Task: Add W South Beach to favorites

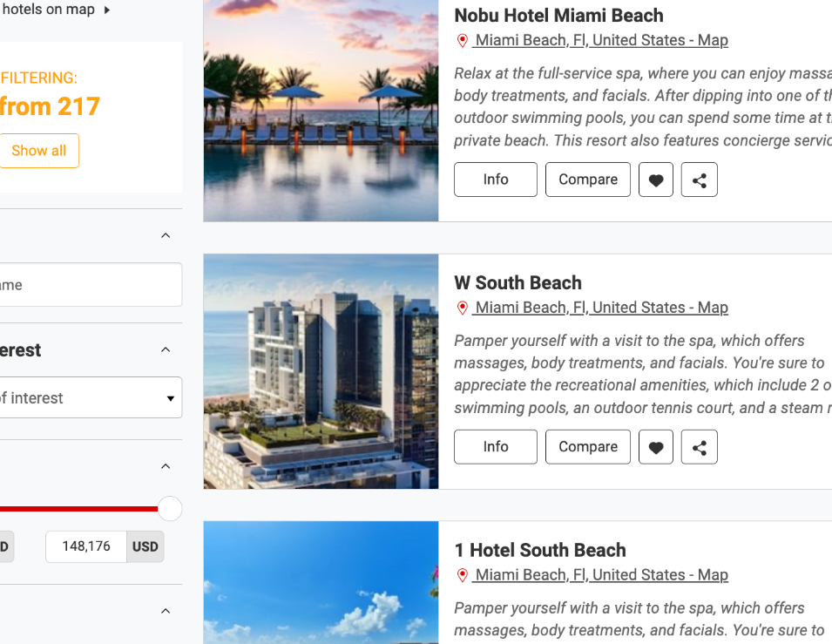Action: 655,447
